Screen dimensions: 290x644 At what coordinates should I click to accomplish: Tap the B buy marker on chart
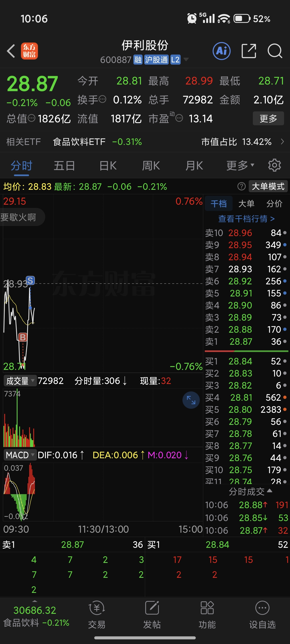[x=23, y=337]
